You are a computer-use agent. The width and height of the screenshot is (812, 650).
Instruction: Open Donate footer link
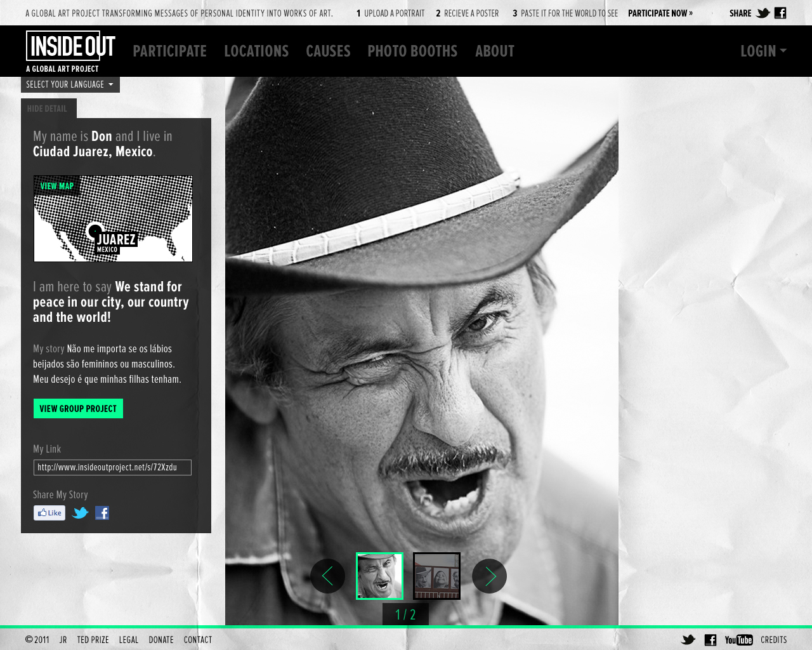161,640
